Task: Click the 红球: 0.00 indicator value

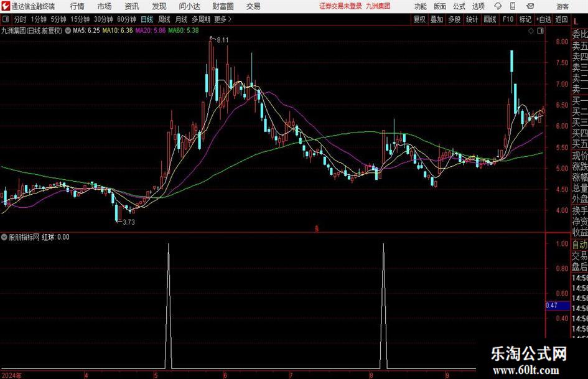Action: (x=55, y=237)
